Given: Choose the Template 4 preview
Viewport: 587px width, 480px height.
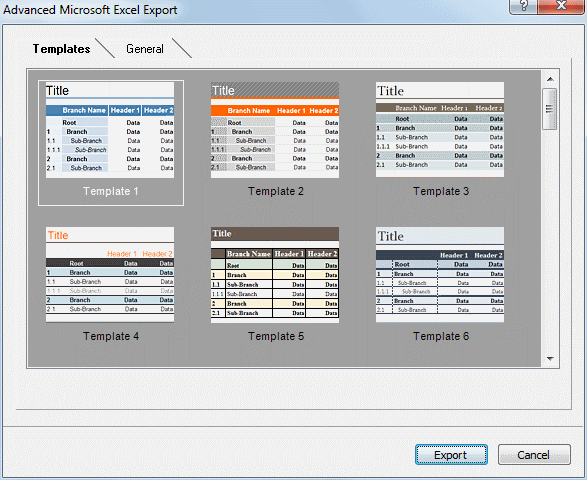Looking at the screenshot, I should click(x=110, y=274).
